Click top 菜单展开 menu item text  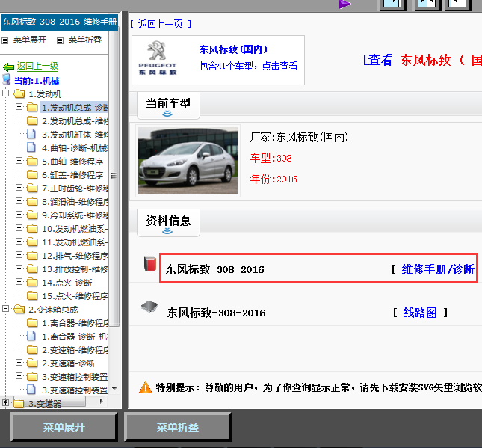click(30, 40)
